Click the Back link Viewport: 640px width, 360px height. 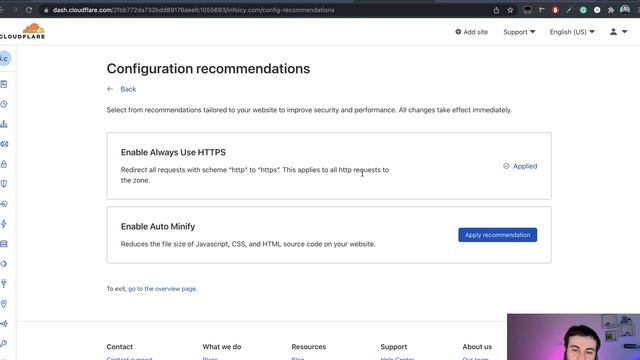pos(128,89)
